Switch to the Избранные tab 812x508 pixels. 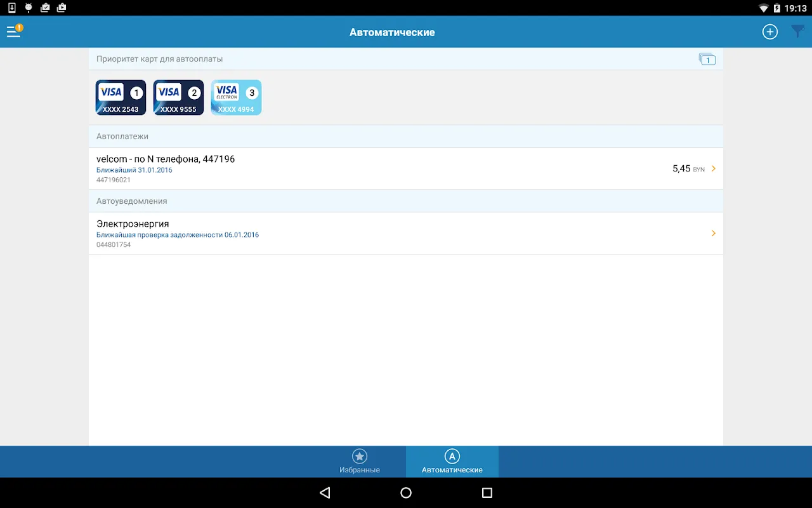click(360, 462)
